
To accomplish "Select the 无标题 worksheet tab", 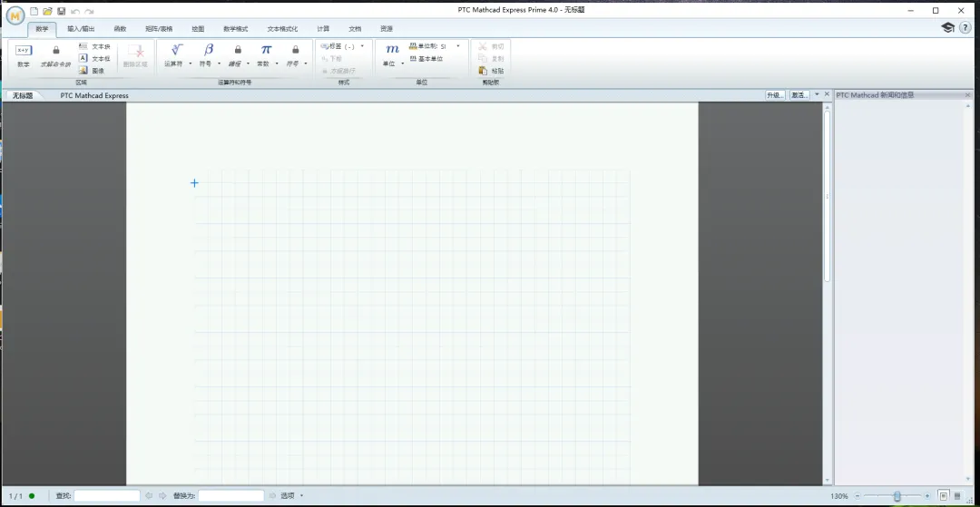I will tap(23, 95).
